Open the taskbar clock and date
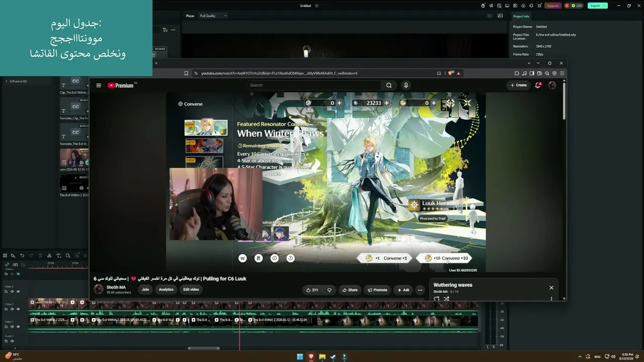Screen dimensions: 644x362 627,357
